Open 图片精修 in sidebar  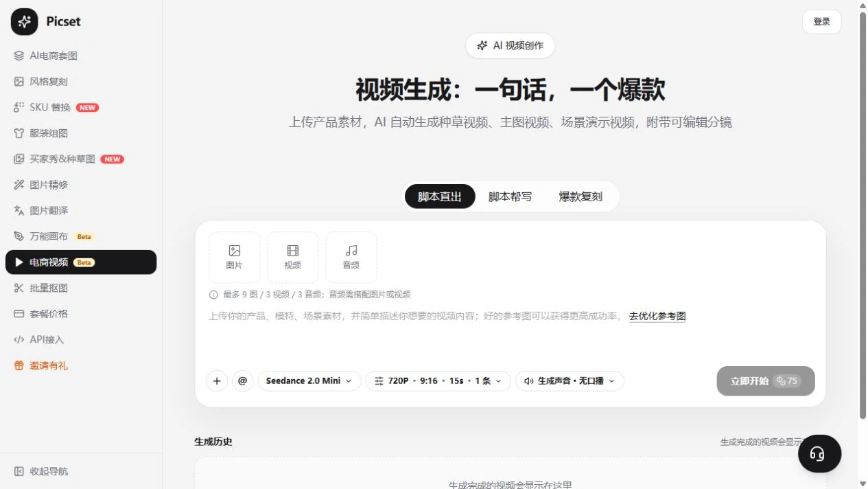pos(81,185)
